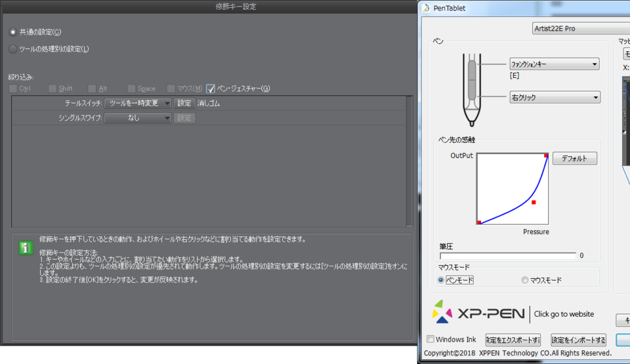630x364 pixels.
Task: Click the XP-PEN logo
Action: pyautogui.click(x=478, y=312)
